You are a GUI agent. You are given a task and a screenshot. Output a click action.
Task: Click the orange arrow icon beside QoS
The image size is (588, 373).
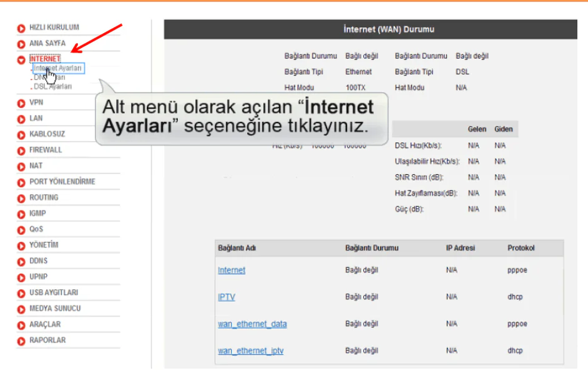(x=21, y=229)
